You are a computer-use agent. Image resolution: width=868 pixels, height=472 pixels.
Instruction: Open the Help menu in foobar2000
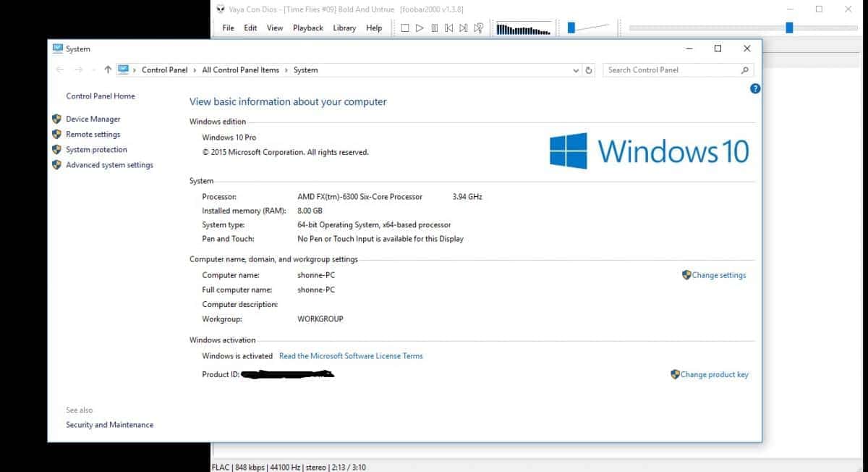coord(374,28)
